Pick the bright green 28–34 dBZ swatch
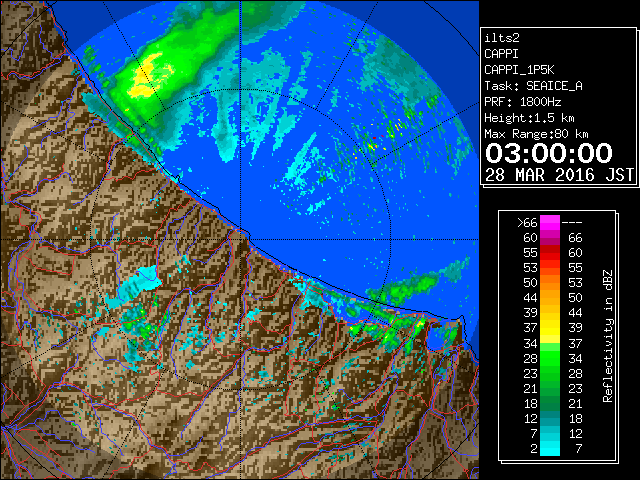Viewport: 640px width, 480px height. click(550, 358)
